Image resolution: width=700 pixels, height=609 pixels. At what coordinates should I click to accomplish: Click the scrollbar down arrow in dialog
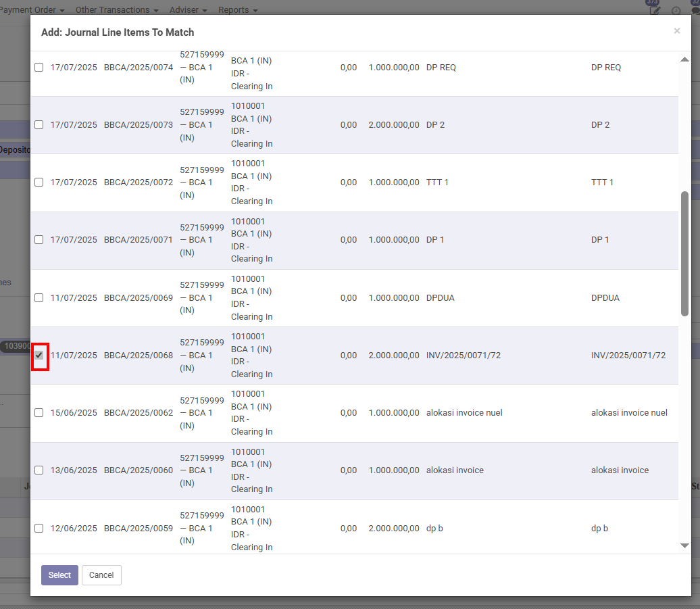tap(684, 545)
